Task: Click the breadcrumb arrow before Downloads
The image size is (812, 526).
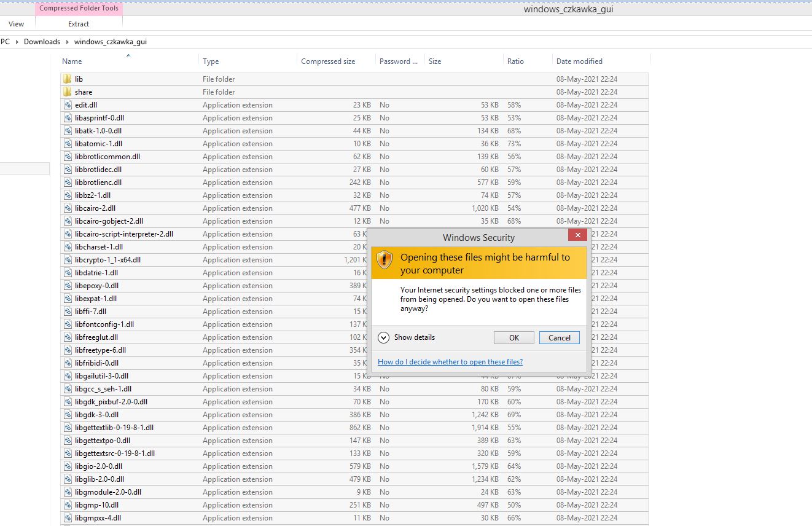Action: pos(17,42)
